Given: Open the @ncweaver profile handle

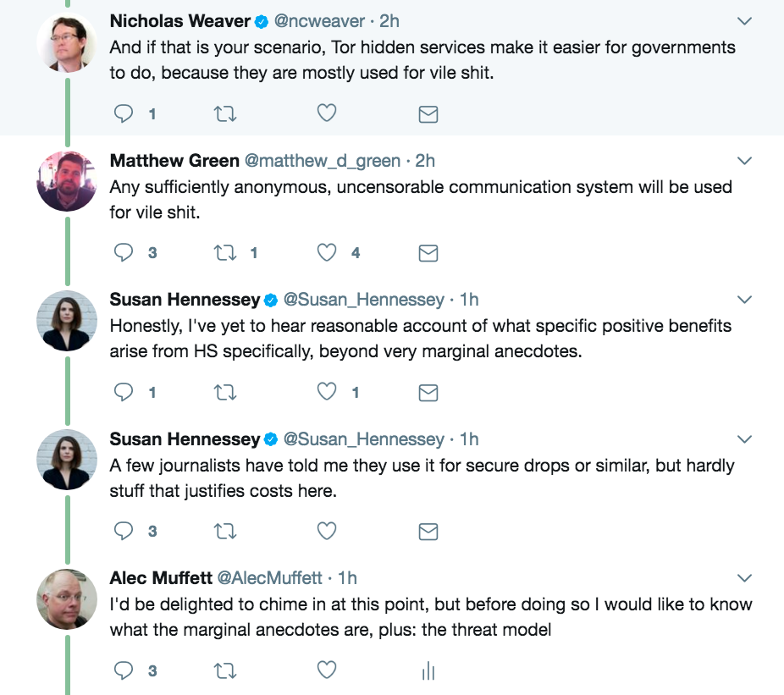Looking at the screenshot, I should point(319,21).
